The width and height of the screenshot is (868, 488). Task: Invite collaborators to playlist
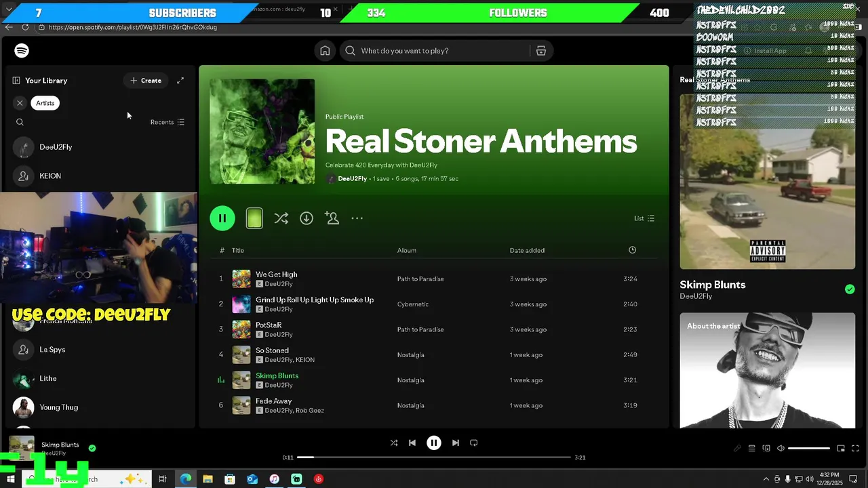coord(332,218)
